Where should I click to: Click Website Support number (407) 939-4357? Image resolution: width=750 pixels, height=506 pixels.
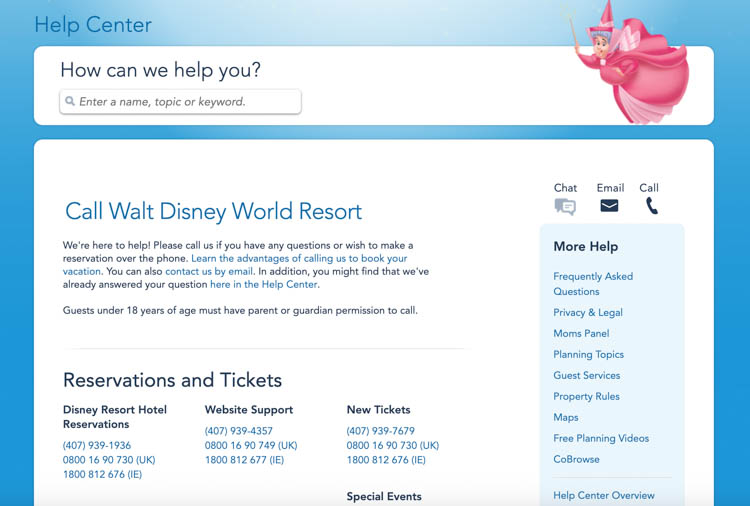click(239, 432)
